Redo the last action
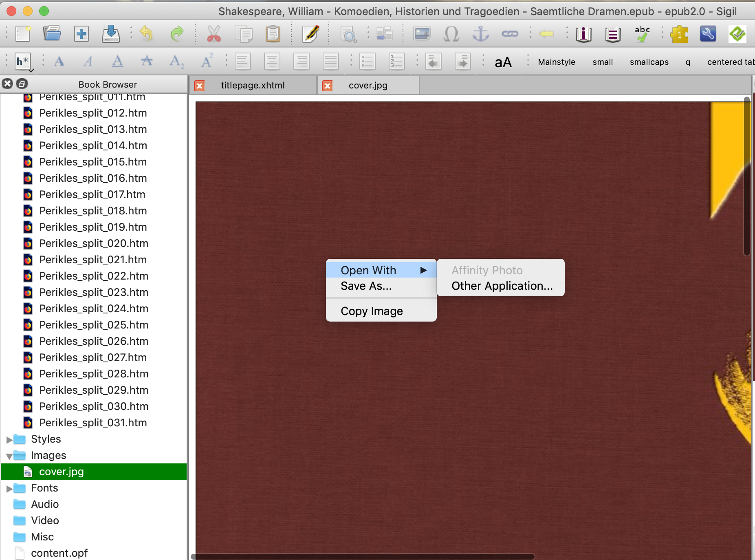755x560 pixels. [177, 34]
